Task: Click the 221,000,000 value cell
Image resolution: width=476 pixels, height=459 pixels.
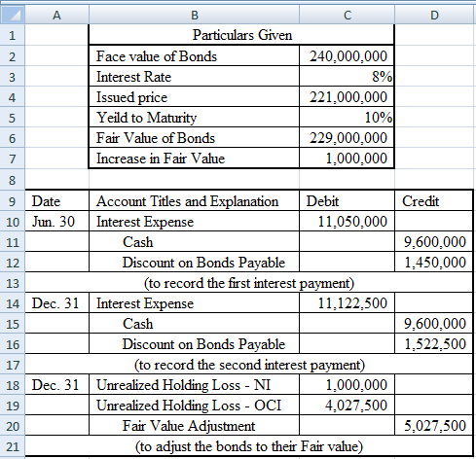Action: tap(347, 97)
